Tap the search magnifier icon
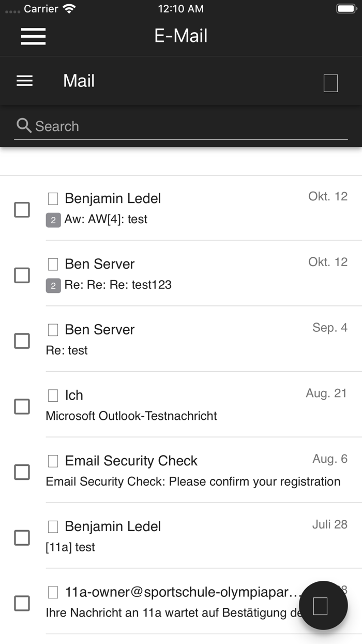 (x=24, y=126)
